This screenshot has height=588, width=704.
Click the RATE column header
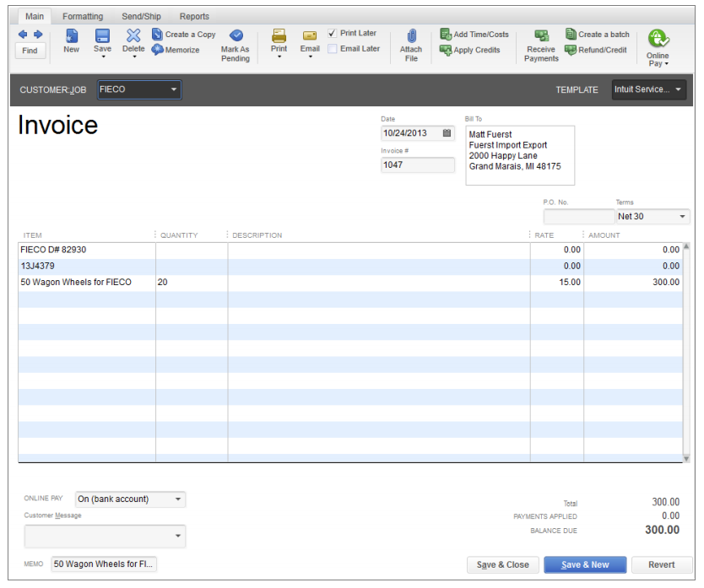pyautogui.click(x=544, y=235)
